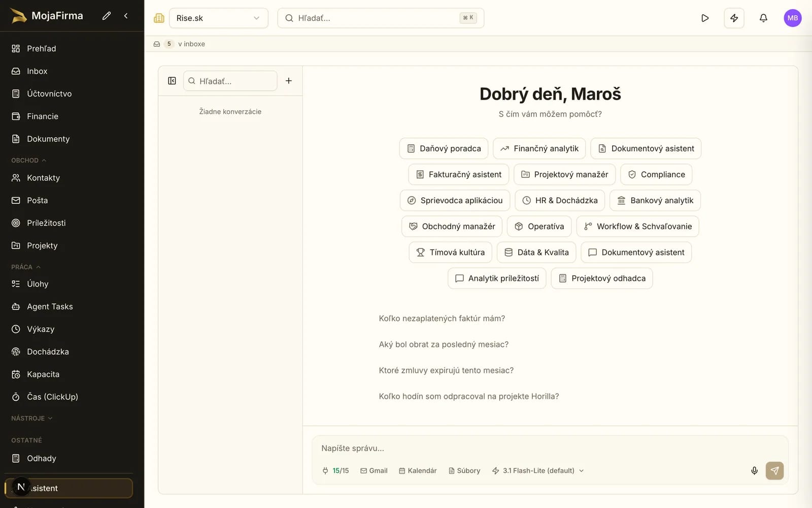Open Pošta in the sidebar
This screenshot has height=508, width=812.
tap(69, 200)
